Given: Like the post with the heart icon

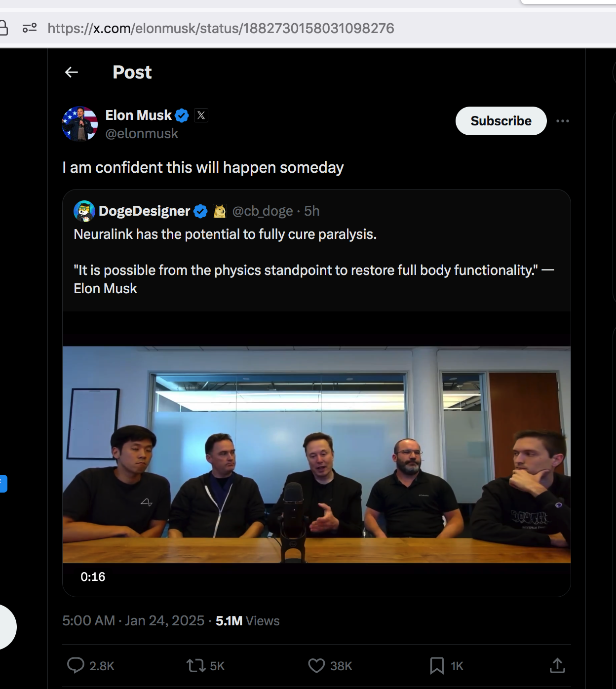Looking at the screenshot, I should [316, 666].
